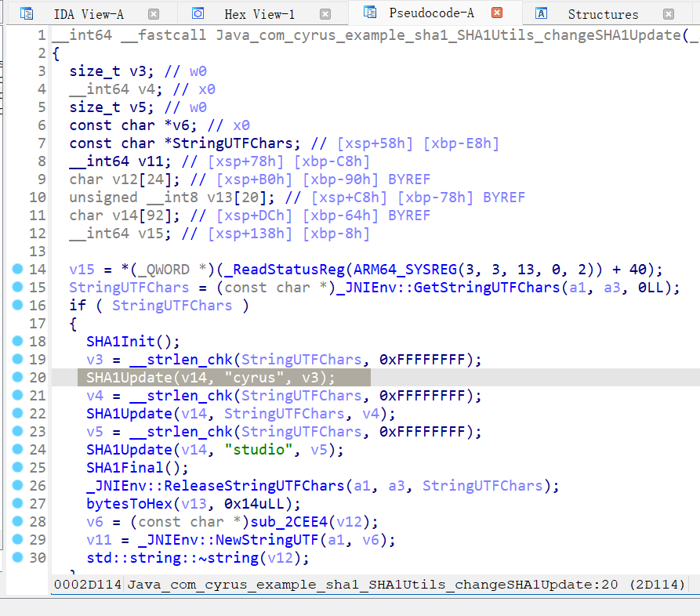
Task: Toggle breakpoint dot on line 20
Action: 17,377
